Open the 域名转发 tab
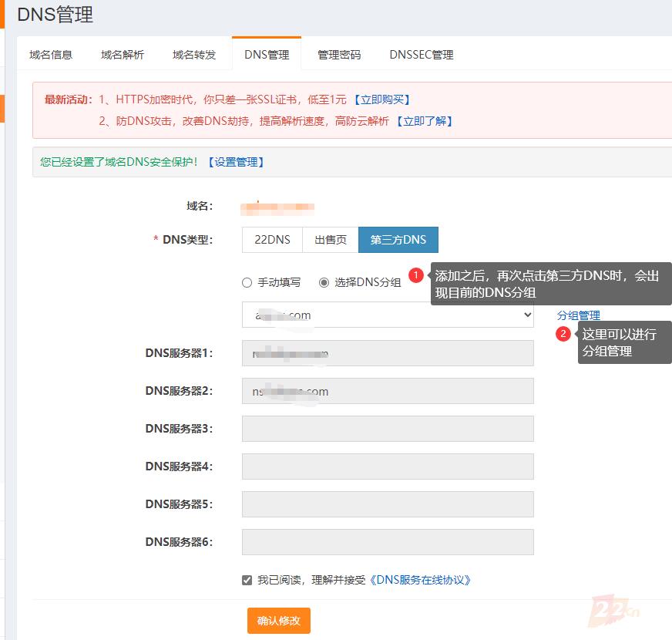672x640 pixels. [194, 55]
